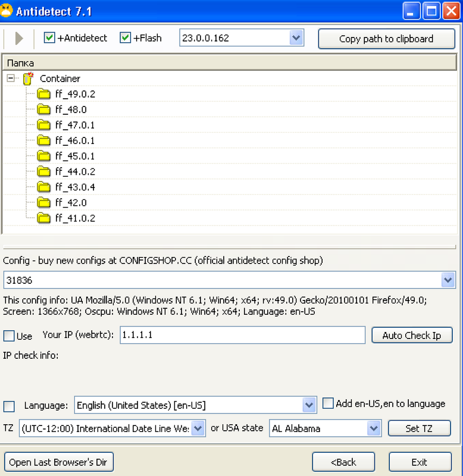Toggle the +Flash checkbox
The width and height of the screenshot is (463, 476).
click(x=125, y=38)
